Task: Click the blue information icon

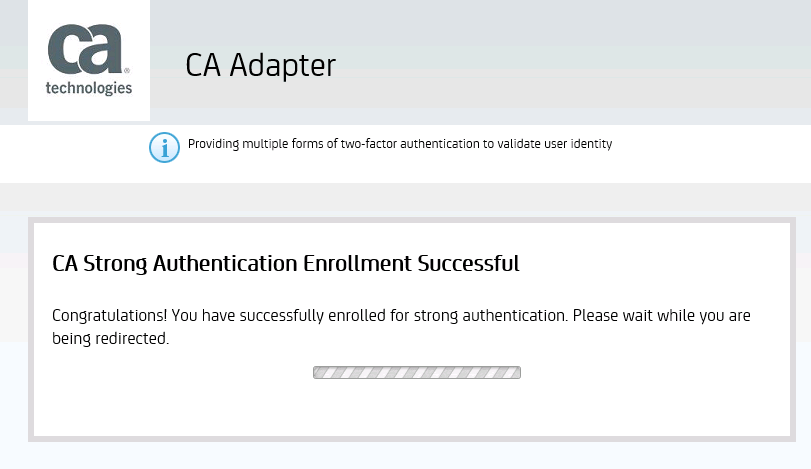Action: (164, 147)
